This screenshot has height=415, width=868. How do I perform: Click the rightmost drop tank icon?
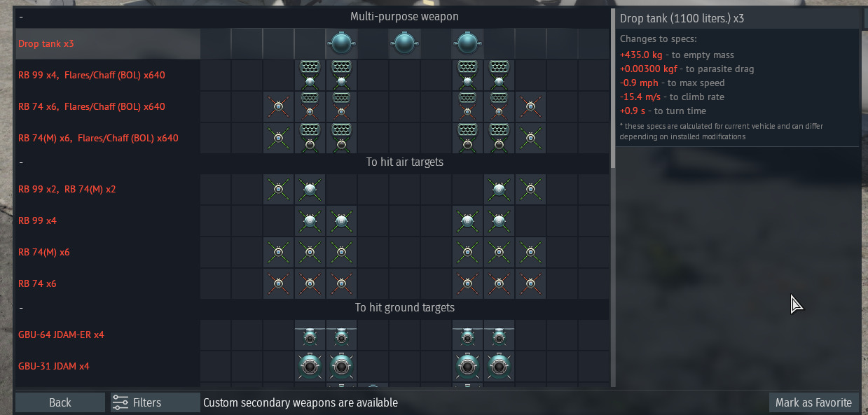pyautogui.click(x=467, y=43)
